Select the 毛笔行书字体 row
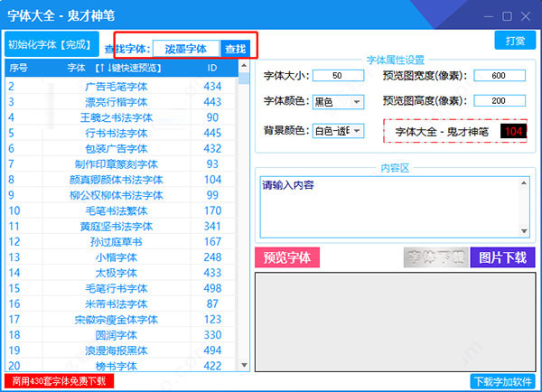 (121, 288)
